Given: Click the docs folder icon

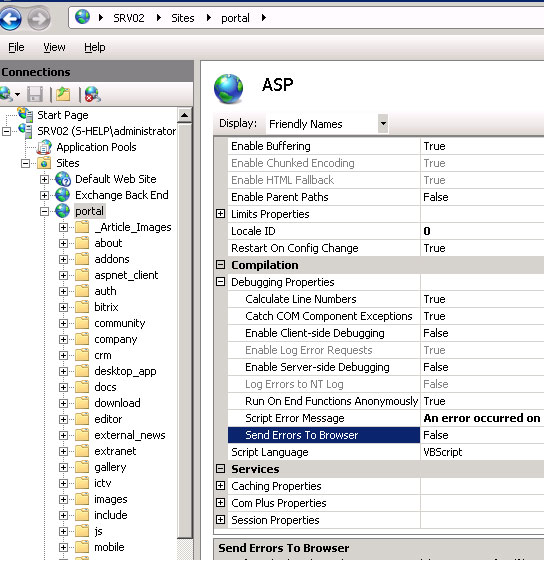Looking at the screenshot, I should tap(82, 387).
